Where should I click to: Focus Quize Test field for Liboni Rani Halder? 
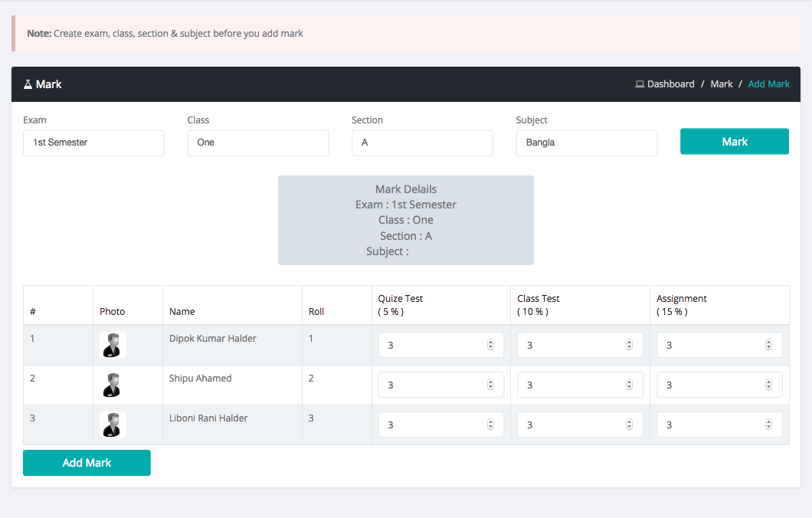(x=432, y=425)
